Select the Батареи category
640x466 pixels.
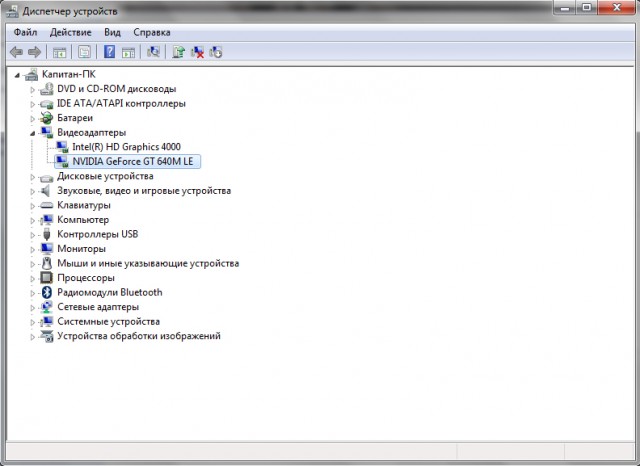click(x=78, y=117)
